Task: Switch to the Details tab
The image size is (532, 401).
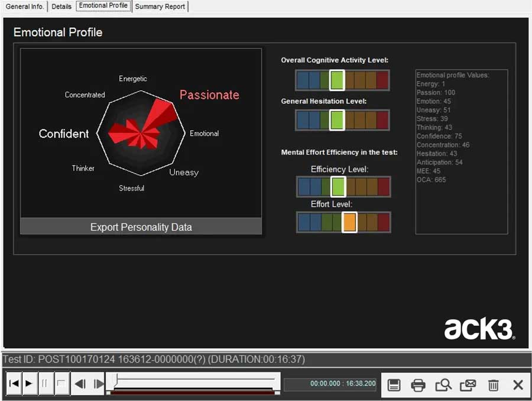Action: coord(61,7)
